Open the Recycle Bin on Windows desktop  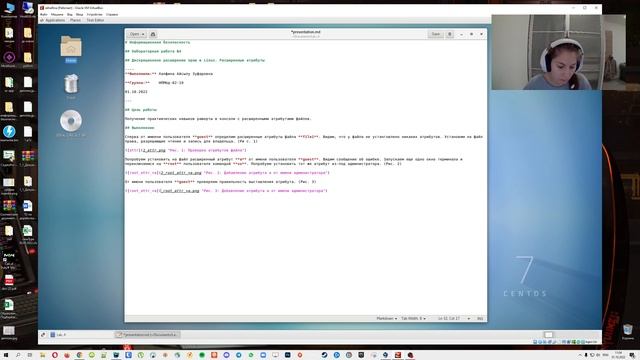tap(628, 331)
